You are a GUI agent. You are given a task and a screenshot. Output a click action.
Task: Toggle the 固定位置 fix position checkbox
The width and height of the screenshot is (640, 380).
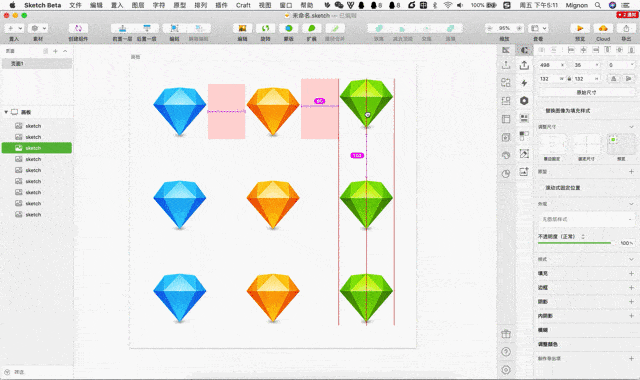(x=541, y=188)
